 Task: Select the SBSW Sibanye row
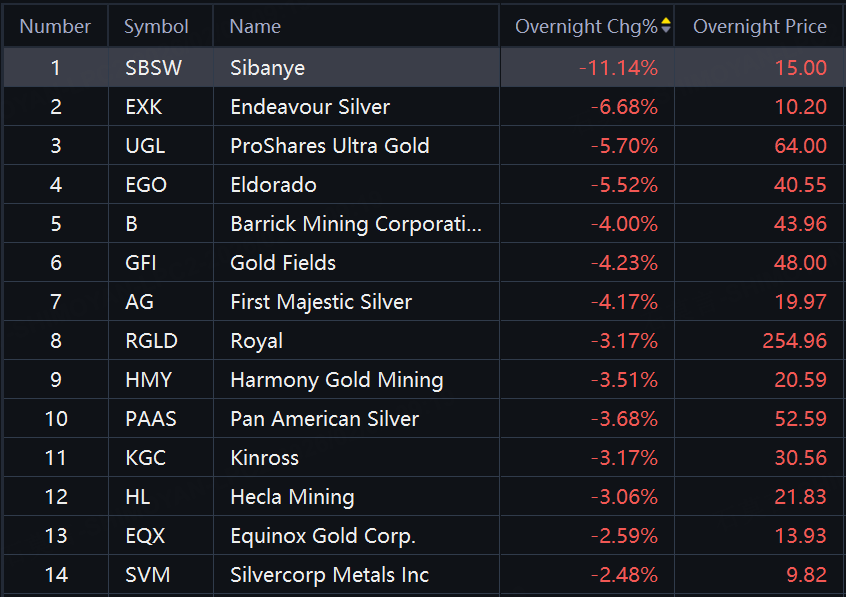click(267, 68)
